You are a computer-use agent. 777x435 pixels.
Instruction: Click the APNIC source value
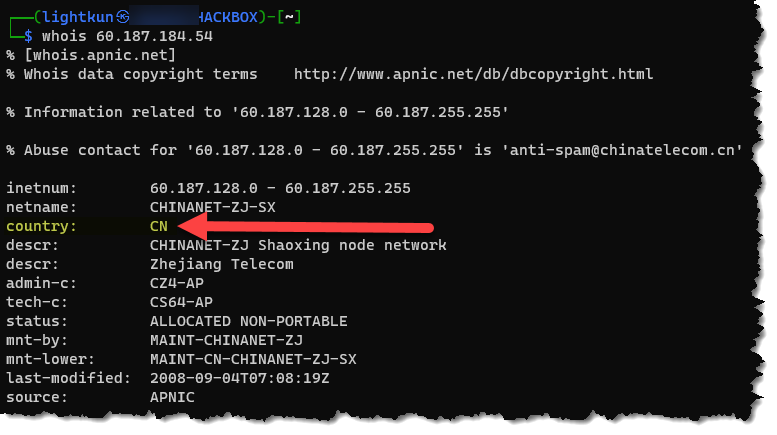coord(172,397)
